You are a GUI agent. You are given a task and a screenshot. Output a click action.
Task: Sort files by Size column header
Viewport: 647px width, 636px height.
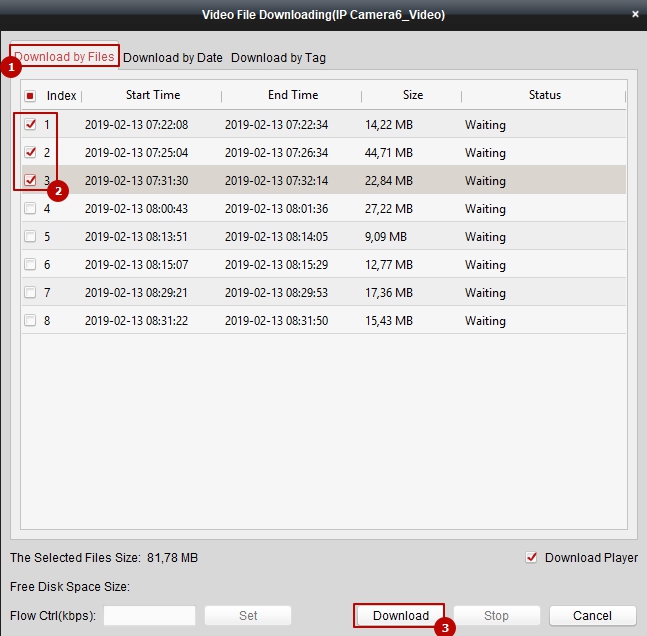pyautogui.click(x=413, y=95)
